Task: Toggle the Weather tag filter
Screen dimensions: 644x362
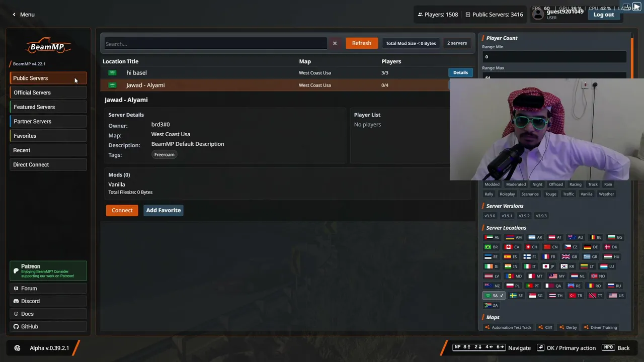Action: pos(606,194)
